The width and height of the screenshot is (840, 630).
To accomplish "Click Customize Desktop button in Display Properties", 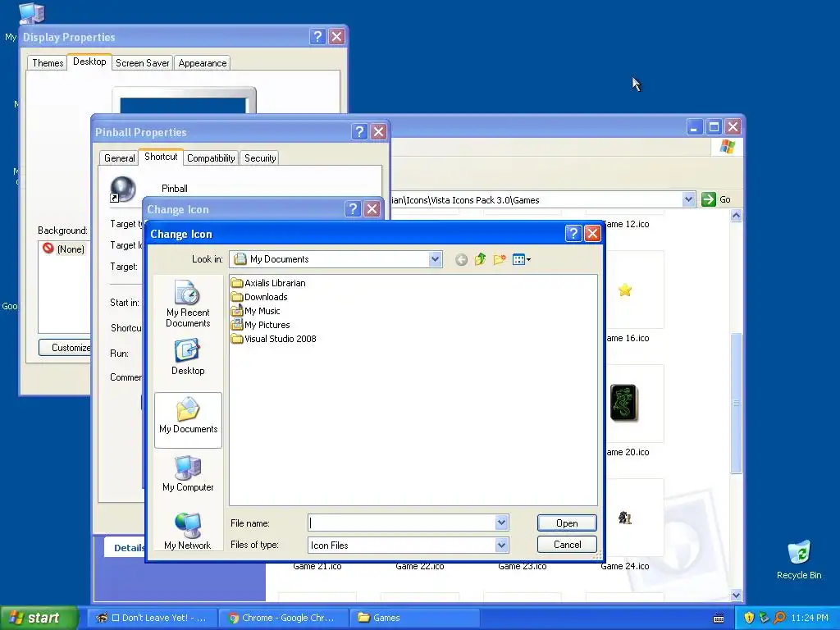I will (x=65, y=348).
